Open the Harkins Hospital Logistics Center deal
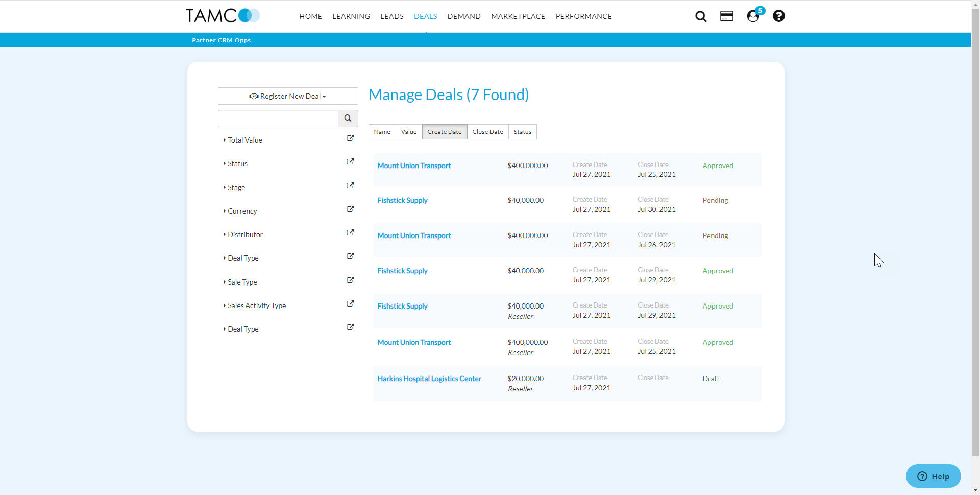Viewport: 980px width, 495px height. coord(429,379)
